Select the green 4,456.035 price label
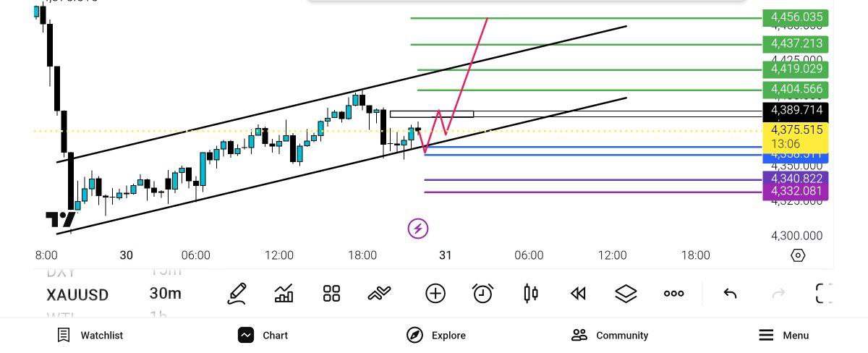The width and height of the screenshot is (868, 353). pos(795,17)
